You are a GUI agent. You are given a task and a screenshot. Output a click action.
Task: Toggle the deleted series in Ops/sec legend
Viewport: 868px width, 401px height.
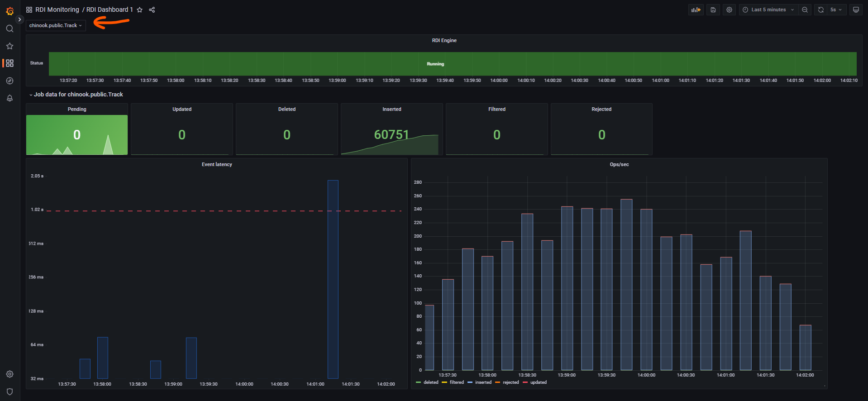point(430,382)
